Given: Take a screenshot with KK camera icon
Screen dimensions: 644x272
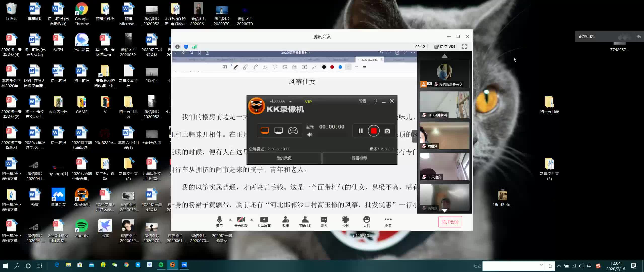Looking at the screenshot, I should (x=387, y=131).
